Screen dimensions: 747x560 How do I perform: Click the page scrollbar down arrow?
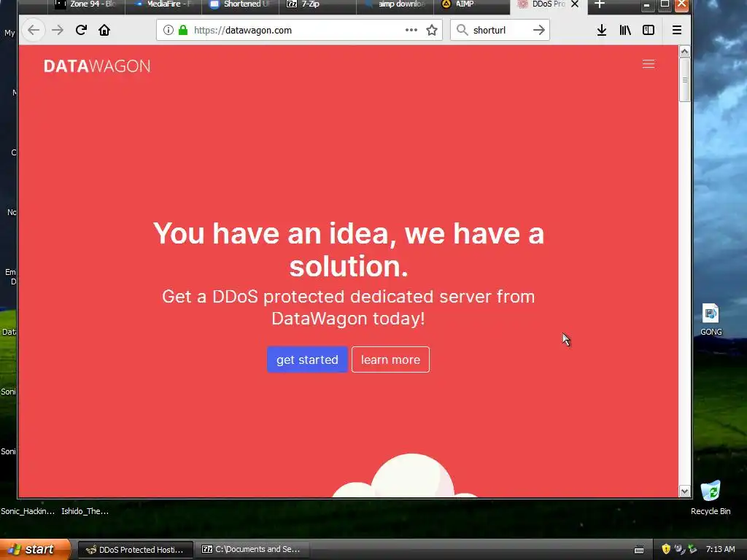(684, 491)
